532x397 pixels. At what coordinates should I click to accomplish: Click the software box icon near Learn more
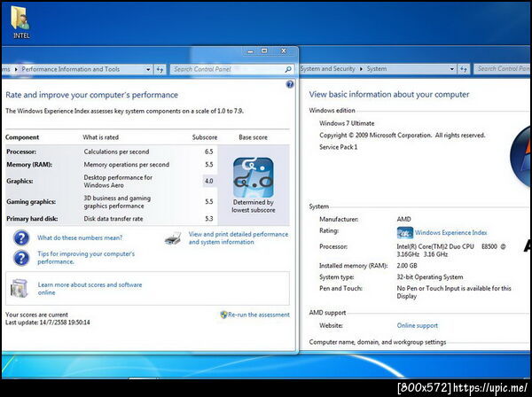[19, 289]
